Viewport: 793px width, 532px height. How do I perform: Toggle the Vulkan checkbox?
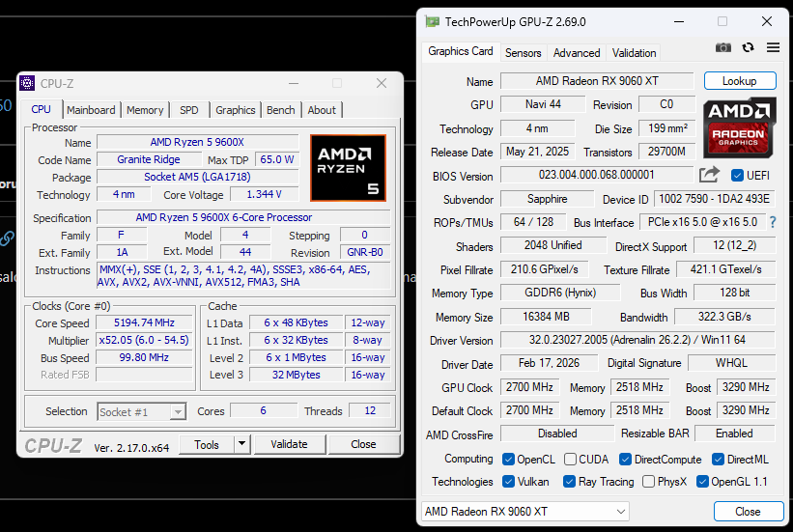[x=508, y=482]
